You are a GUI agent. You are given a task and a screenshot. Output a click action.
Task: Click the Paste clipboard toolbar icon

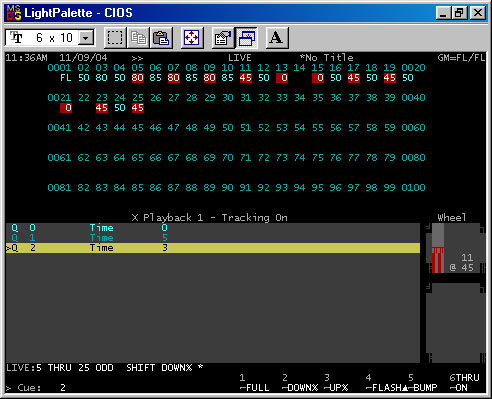[162, 38]
